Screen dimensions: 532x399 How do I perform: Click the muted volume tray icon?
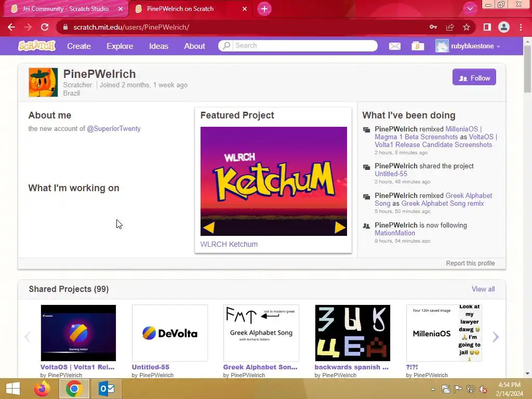pyautogui.click(x=483, y=389)
